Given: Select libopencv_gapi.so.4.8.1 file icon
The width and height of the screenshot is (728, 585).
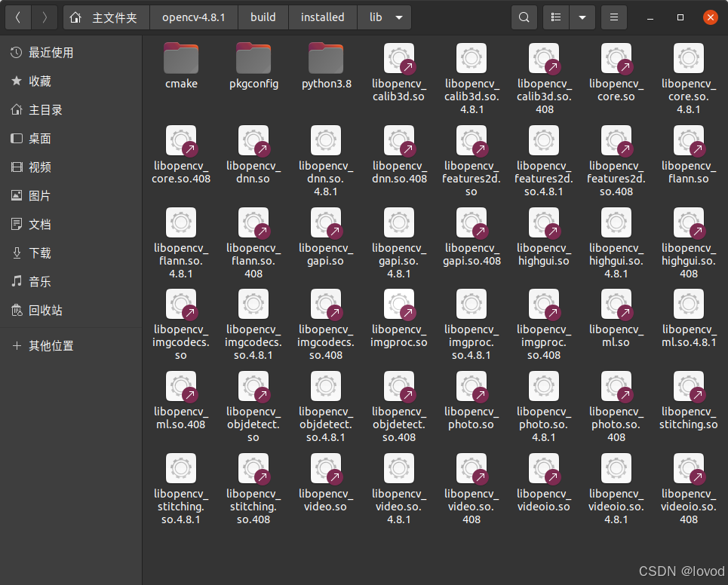Looking at the screenshot, I should tap(399, 222).
